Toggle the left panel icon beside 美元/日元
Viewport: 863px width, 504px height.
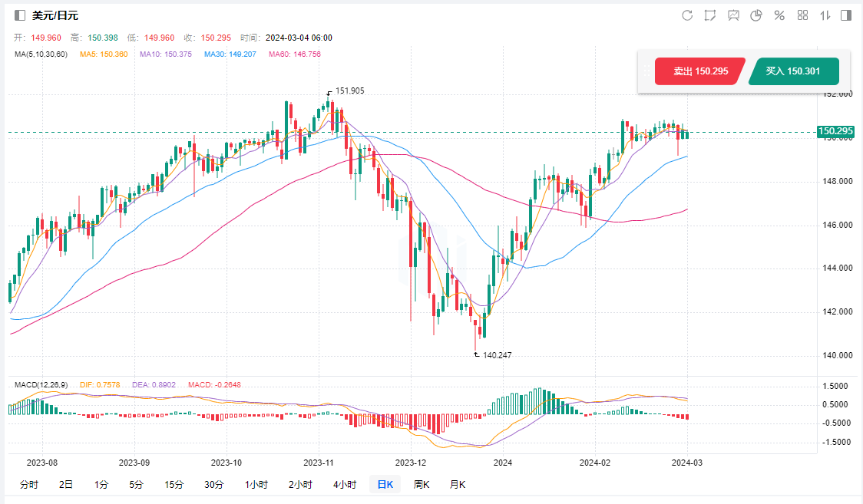[x=20, y=15]
